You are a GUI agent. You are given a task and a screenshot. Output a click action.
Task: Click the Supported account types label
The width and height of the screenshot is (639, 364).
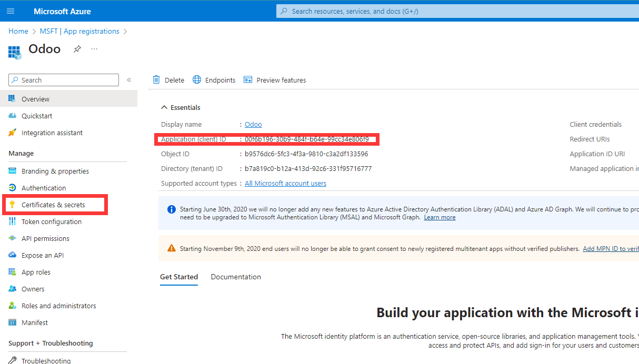(199, 184)
